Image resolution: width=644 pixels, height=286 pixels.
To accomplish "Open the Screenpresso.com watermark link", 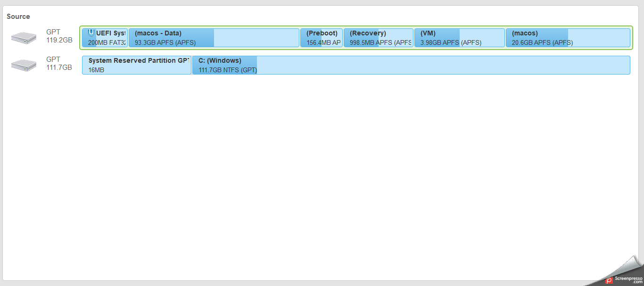I will pos(626,280).
